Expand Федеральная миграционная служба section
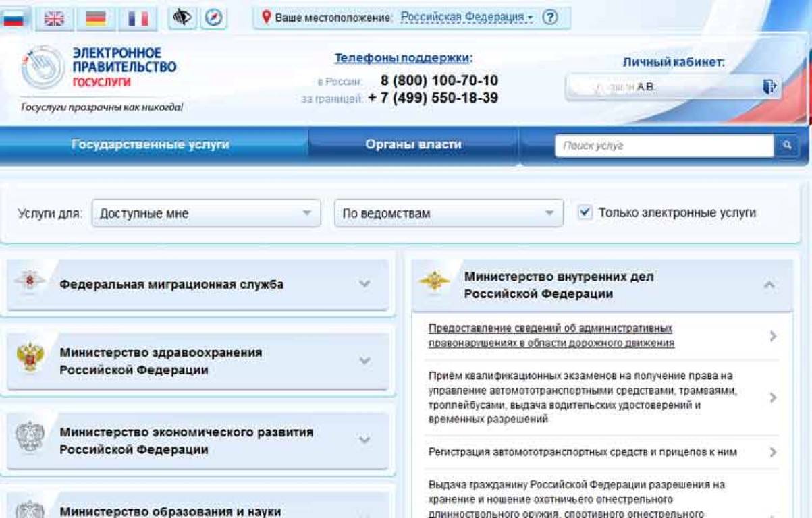812x518 pixels. 197,284
